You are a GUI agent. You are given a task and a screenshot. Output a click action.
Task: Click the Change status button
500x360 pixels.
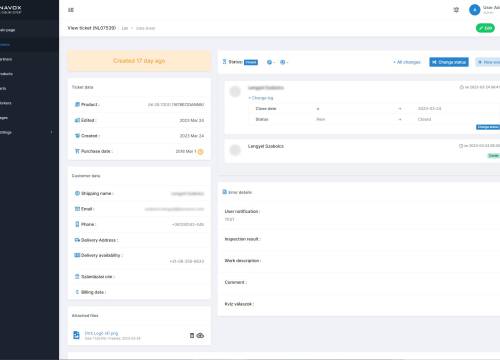tap(449, 62)
